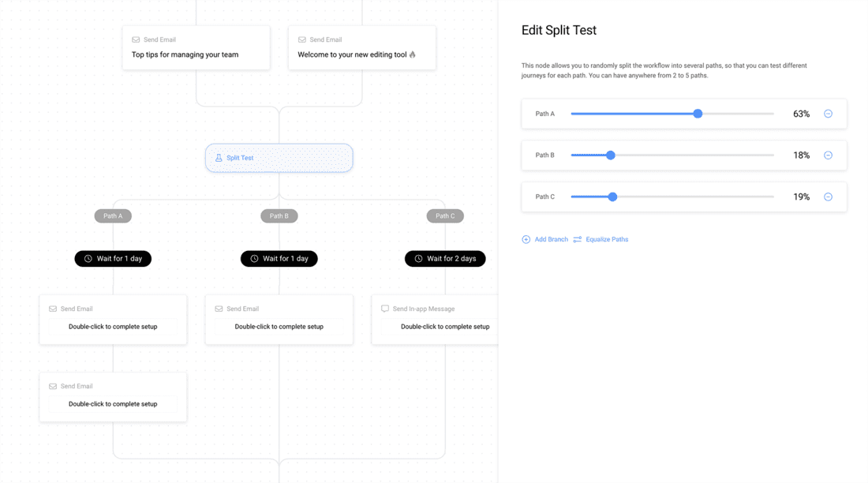Click the Path A slider handle

(698, 114)
